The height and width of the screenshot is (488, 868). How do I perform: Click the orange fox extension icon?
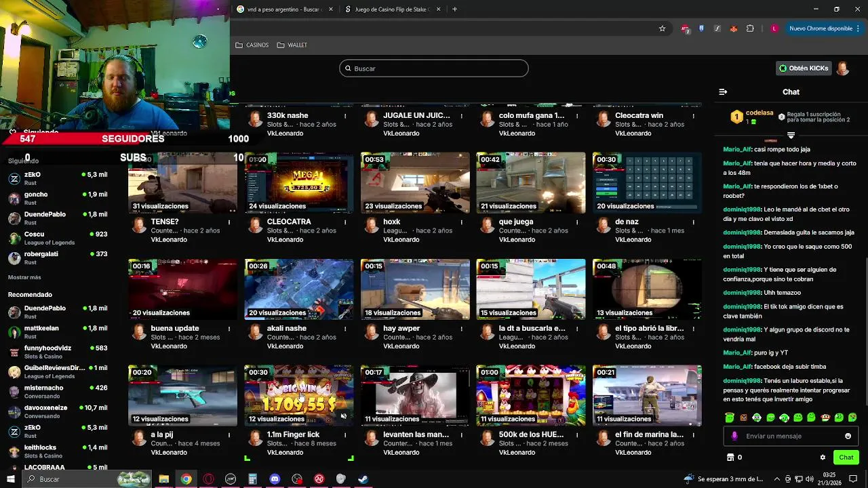click(x=734, y=28)
